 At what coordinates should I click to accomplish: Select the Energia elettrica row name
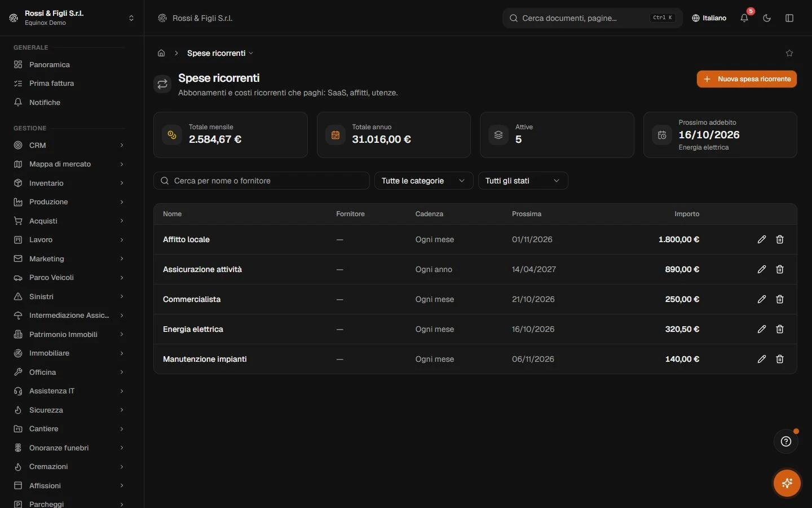[193, 329]
